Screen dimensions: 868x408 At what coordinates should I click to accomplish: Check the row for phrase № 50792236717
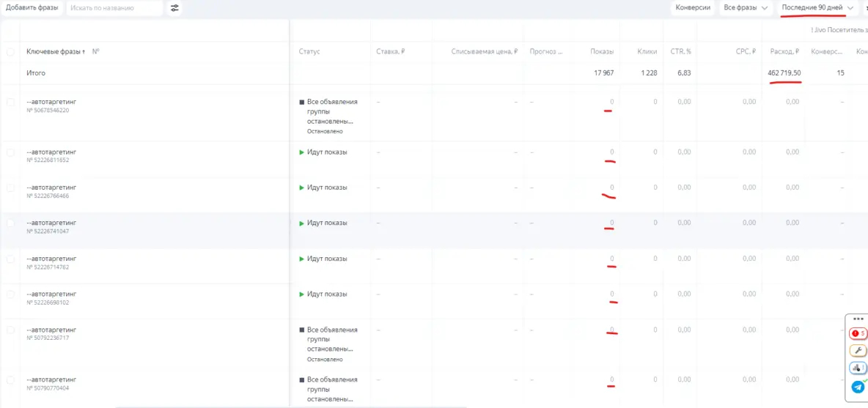tap(10, 330)
